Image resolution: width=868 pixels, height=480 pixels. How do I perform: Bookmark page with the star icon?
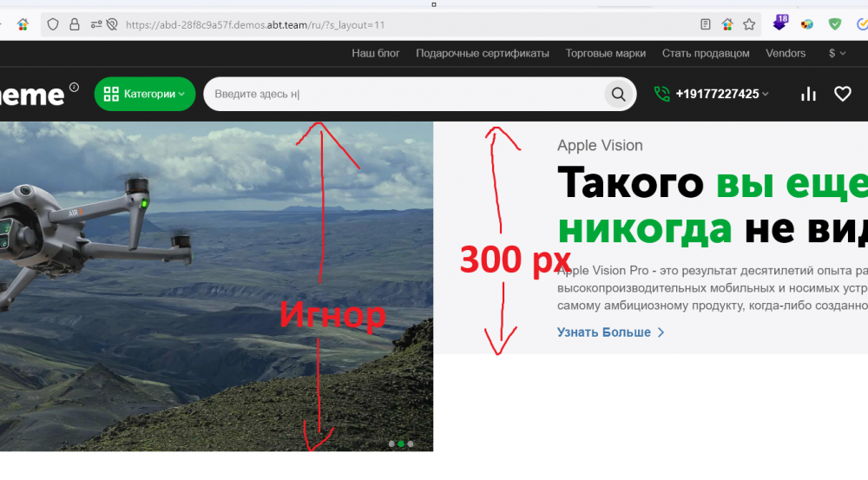click(x=749, y=24)
